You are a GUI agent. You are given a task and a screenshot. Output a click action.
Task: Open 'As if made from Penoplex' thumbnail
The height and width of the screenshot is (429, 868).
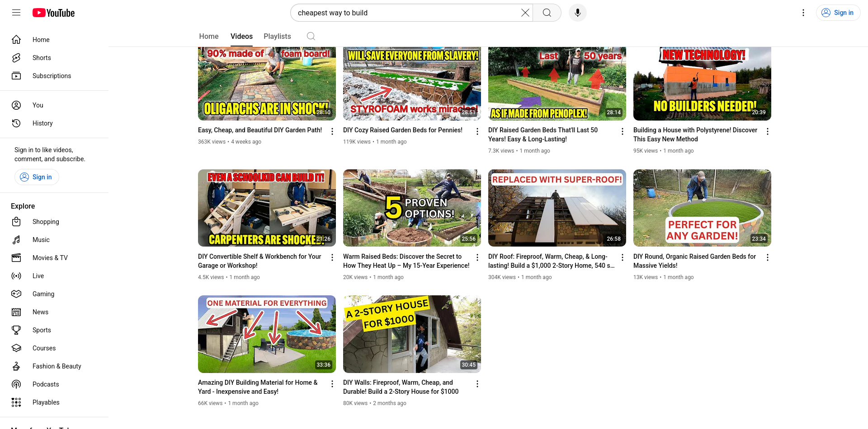[557, 84]
